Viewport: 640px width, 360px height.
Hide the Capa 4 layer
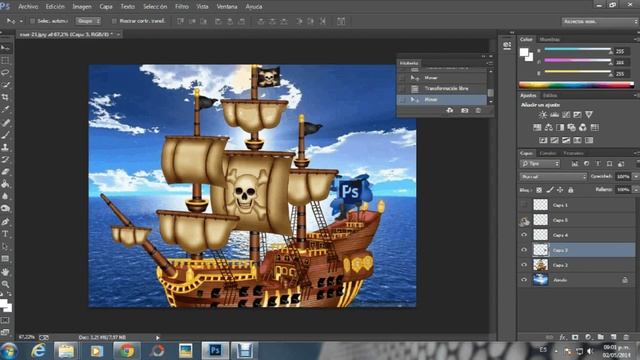[524, 235]
